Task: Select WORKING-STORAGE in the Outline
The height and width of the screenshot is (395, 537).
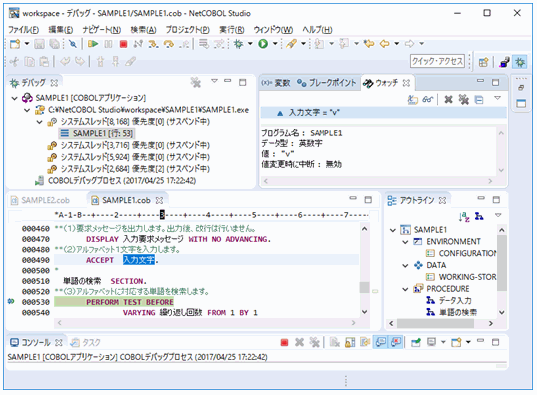Action: tap(461, 277)
